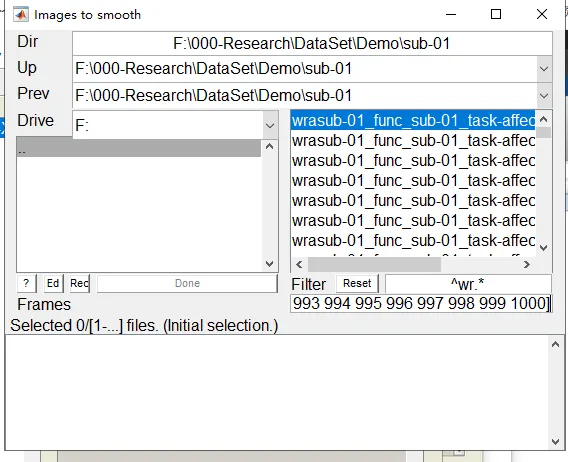568x462 pixels.
Task: Open the Up directory dropdown
Action: [544, 69]
